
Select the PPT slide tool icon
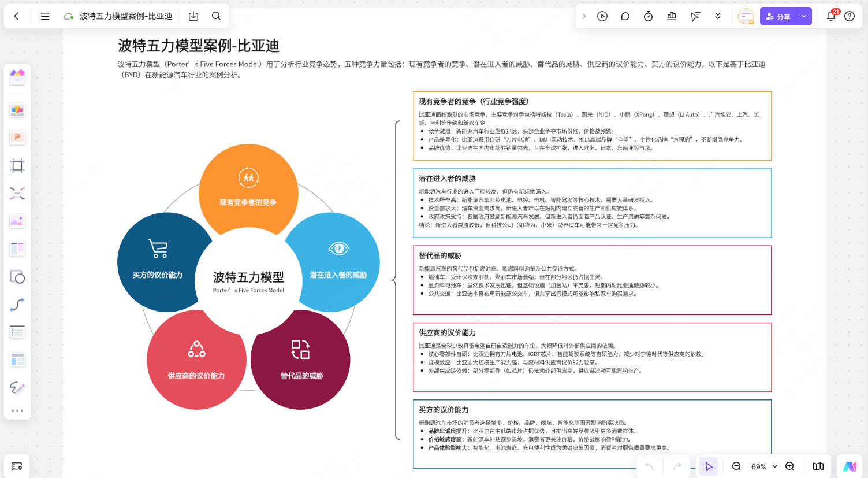click(x=17, y=138)
